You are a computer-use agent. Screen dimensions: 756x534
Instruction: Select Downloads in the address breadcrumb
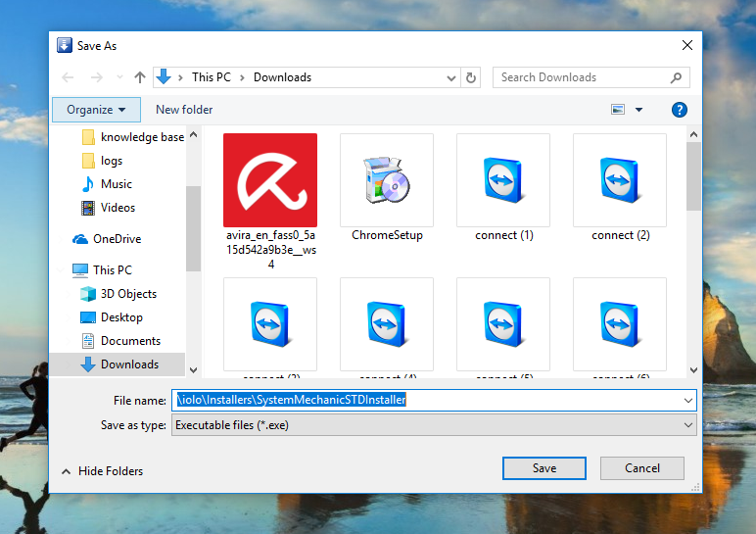[x=283, y=77]
